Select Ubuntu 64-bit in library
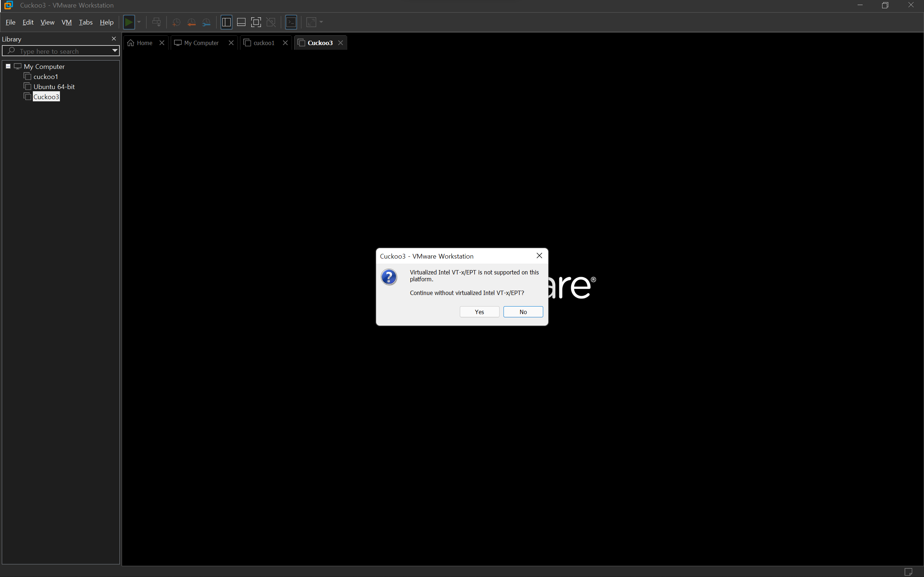 click(x=54, y=87)
